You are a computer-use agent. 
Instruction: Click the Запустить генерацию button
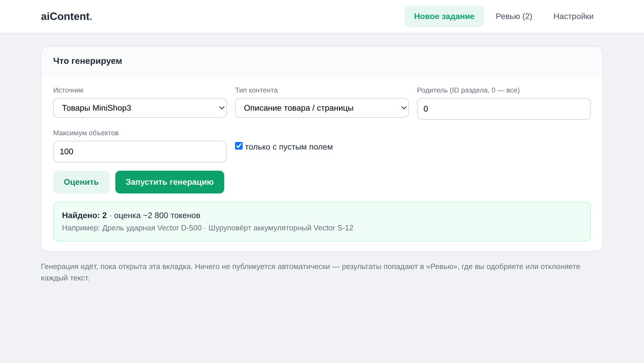point(170,182)
